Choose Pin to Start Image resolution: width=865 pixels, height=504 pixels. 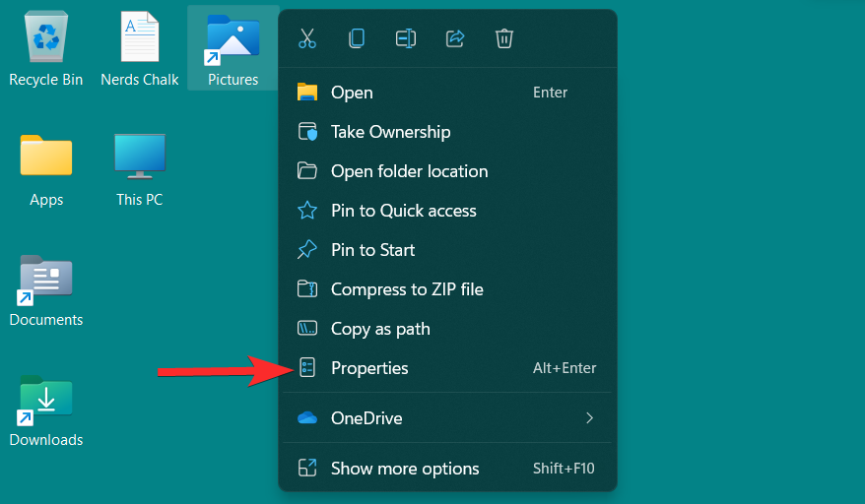(x=447, y=250)
